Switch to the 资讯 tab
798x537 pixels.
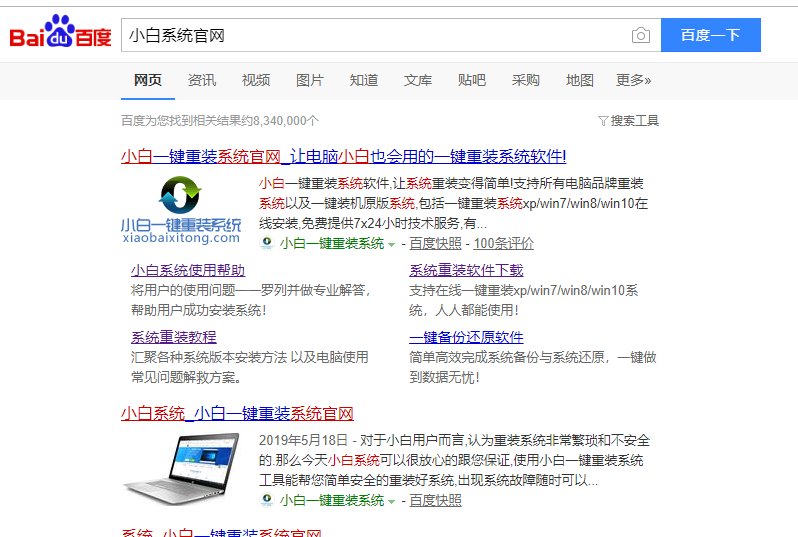coord(202,80)
